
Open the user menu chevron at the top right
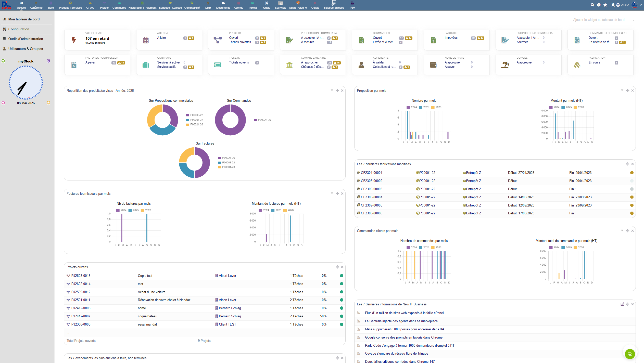point(640,5)
